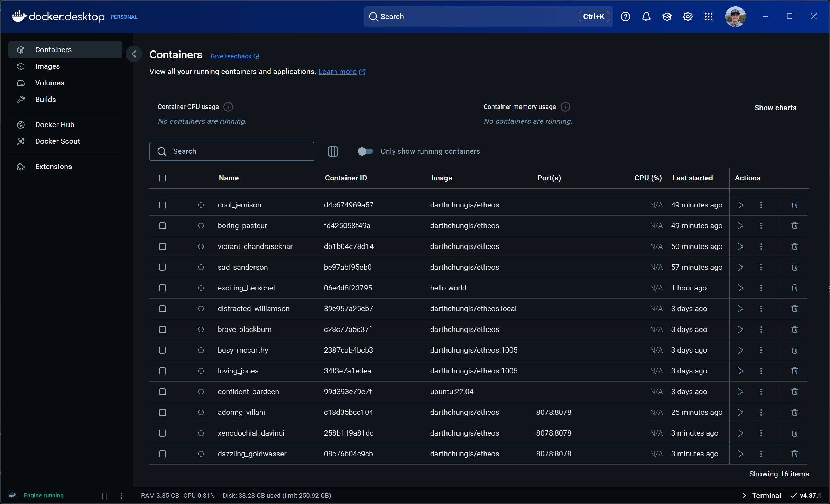
Task: Click the user profile avatar
Action: point(735,17)
